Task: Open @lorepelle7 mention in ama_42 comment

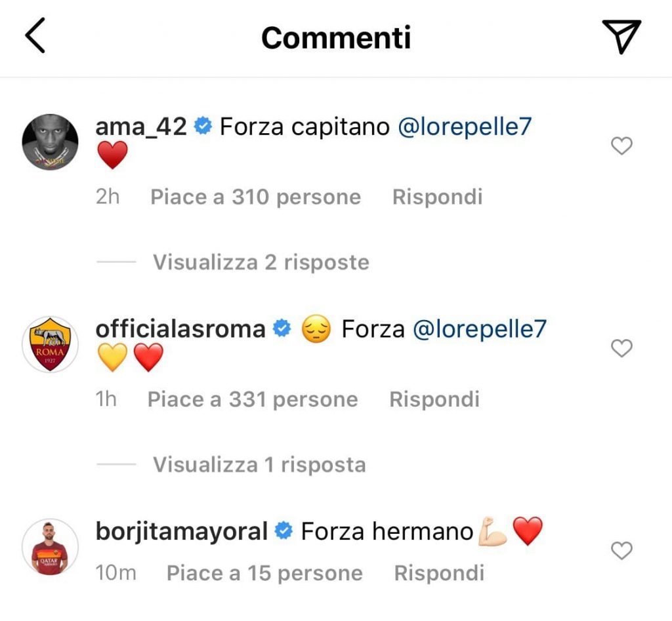Action: coord(465,127)
